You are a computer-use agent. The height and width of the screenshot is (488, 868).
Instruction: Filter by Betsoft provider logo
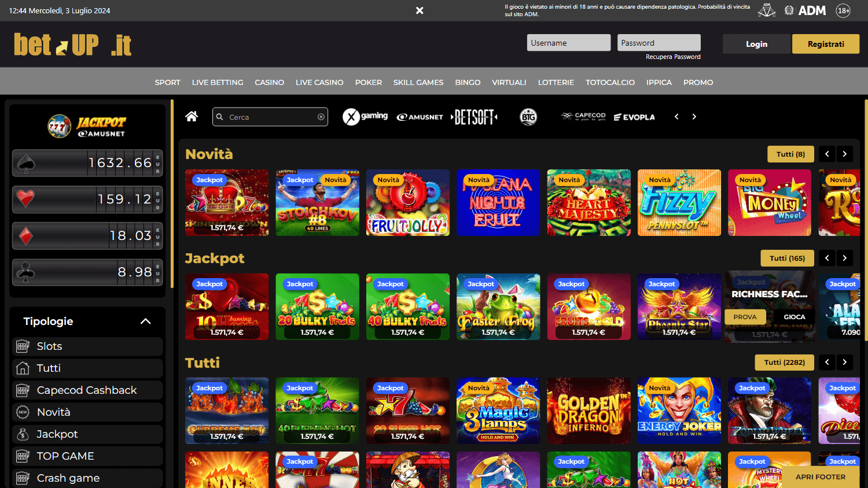pyautogui.click(x=474, y=117)
